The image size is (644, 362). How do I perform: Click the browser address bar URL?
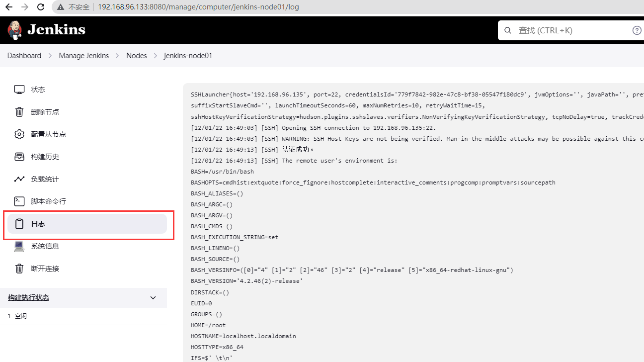point(198,7)
